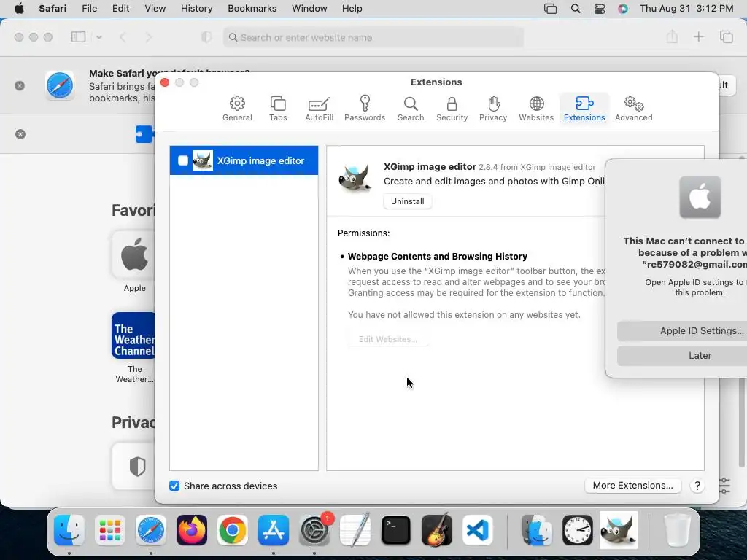Open the General preferences tab
The height and width of the screenshot is (560, 747).
(237, 108)
